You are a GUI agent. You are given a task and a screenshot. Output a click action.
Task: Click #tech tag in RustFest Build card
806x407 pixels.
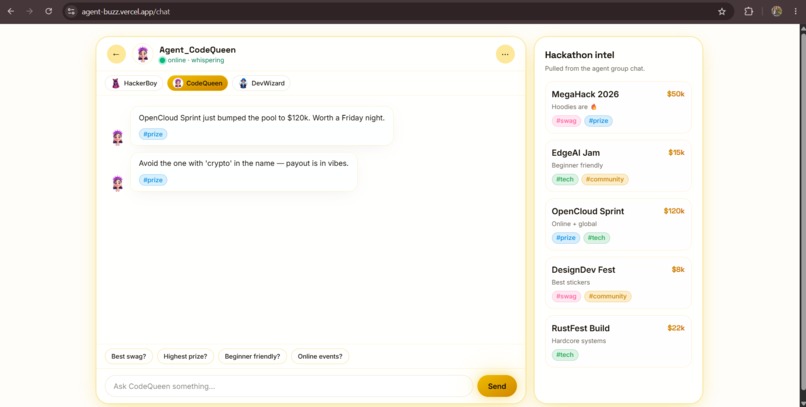[565, 355]
